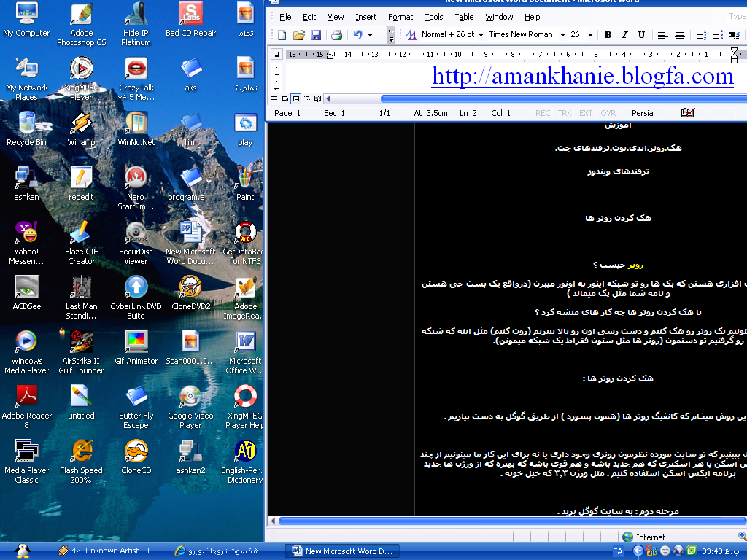The image size is (747, 560).
Task: Click the Print icon in Word toolbar
Action: pyautogui.click(x=336, y=35)
